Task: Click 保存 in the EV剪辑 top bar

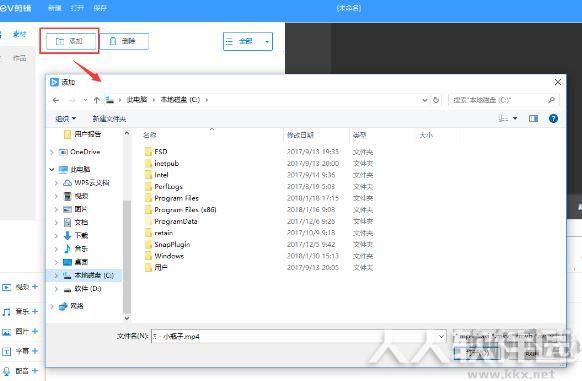Action: click(x=100, y=8)
